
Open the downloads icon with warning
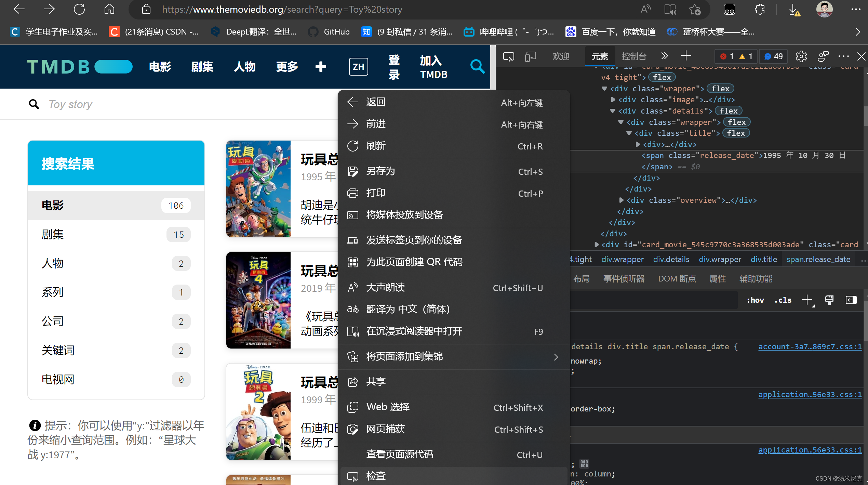pos(794,10)
